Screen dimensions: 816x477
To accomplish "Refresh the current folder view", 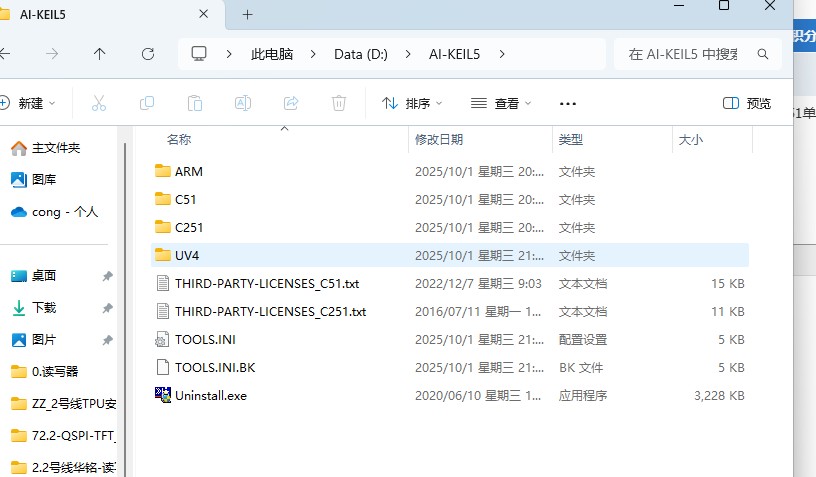I will point(148,54).
